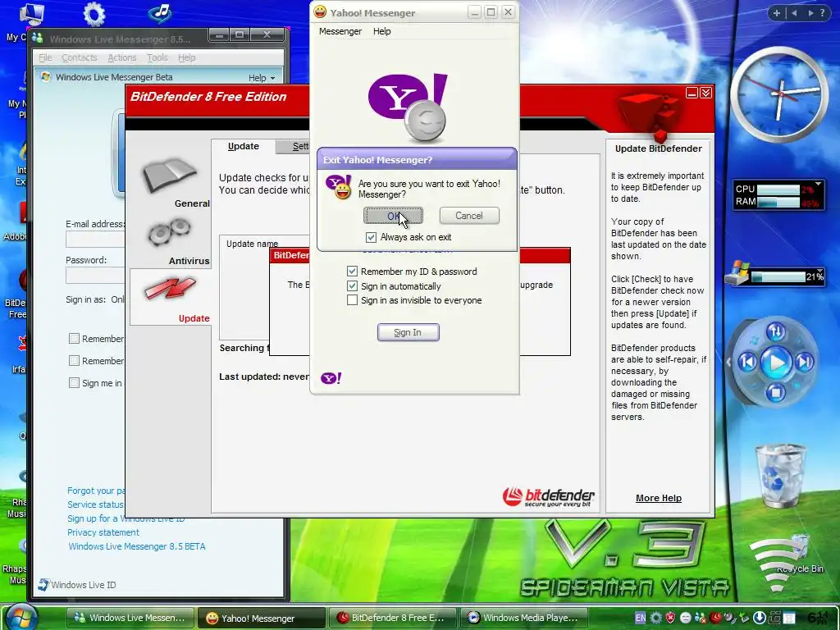
Task: Click the RAM usage meter bar
Action: click(x=778, y=202)
